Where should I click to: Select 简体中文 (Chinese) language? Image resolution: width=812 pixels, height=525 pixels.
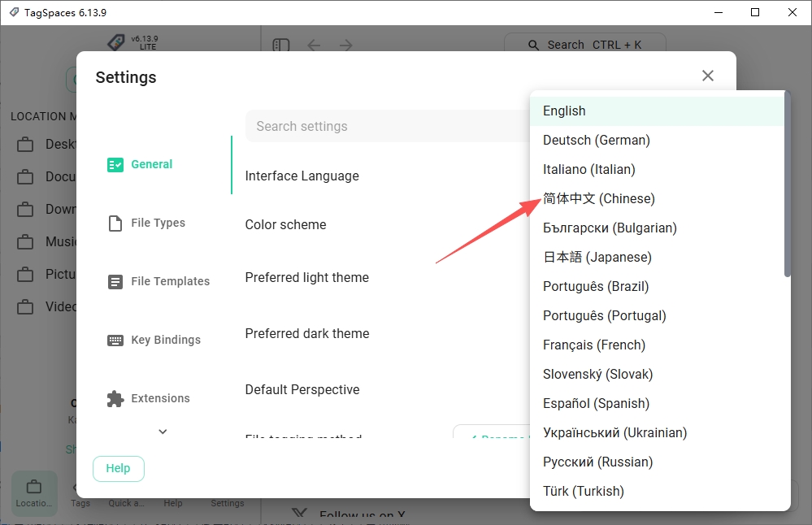(x=657, y=199)
